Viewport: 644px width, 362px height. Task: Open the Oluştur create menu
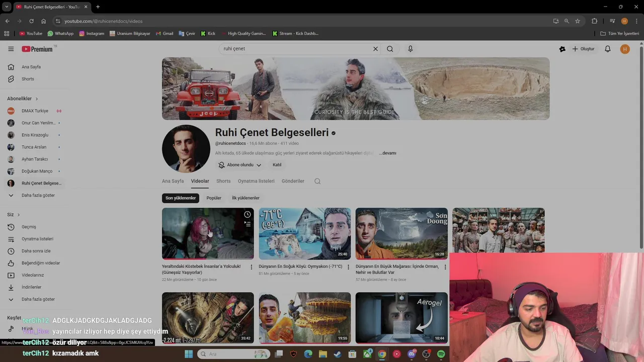(583, 49)
